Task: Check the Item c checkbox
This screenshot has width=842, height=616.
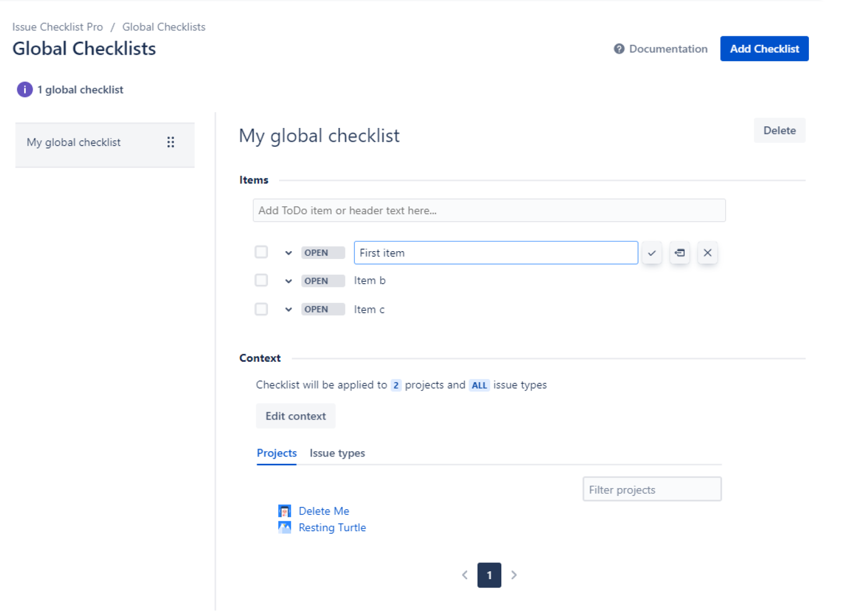Action: 261,309
